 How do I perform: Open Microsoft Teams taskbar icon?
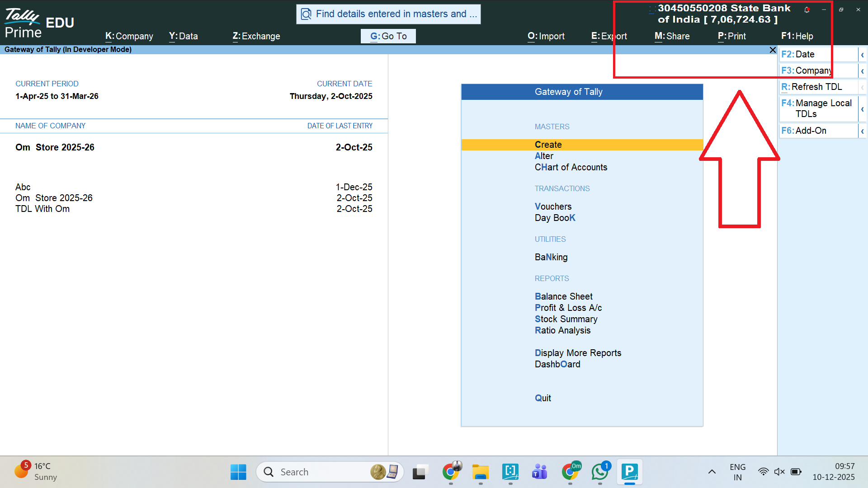tap(540, 472)
